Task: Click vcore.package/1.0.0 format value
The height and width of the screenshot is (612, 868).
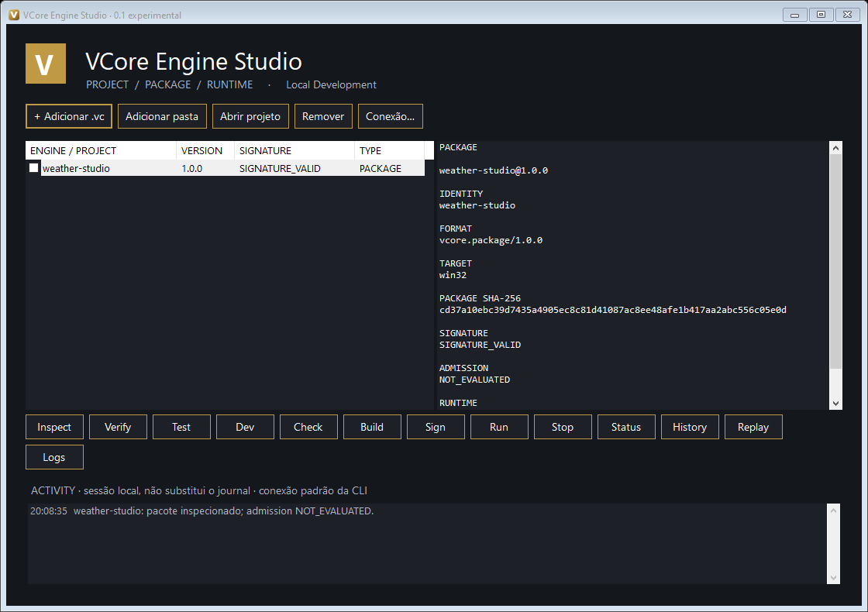Action: [x=491, y=240]
